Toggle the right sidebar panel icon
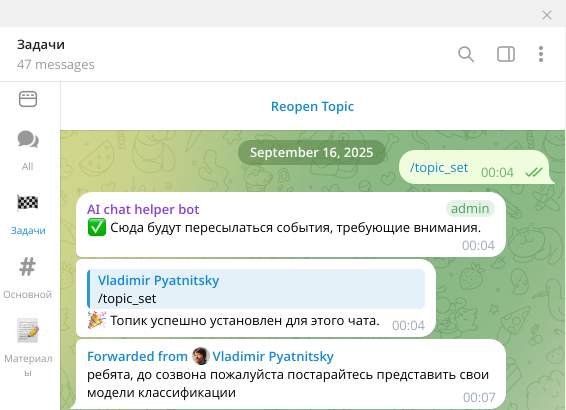The image size is (566, 410). pos(506,54)
